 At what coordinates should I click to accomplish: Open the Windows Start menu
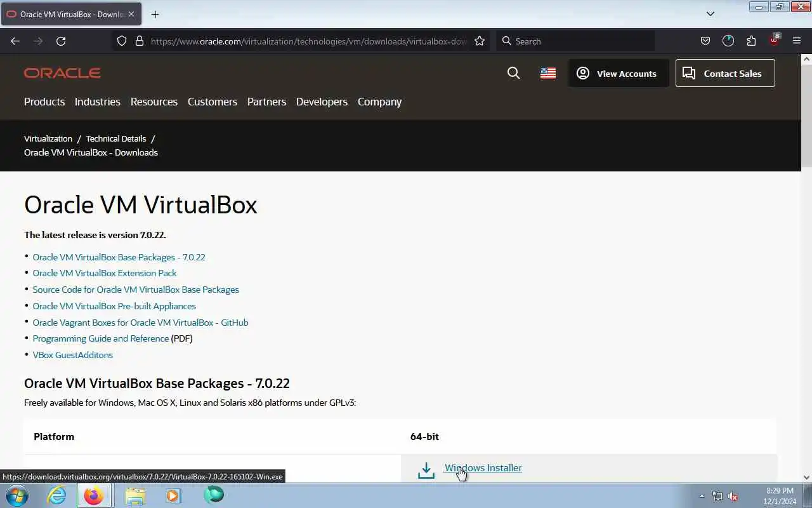tap(17, 495)
